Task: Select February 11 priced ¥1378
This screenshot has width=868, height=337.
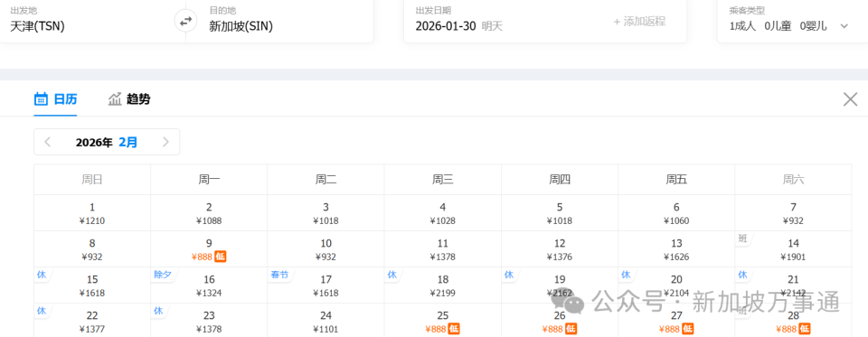Action: (x=443, y=249)
